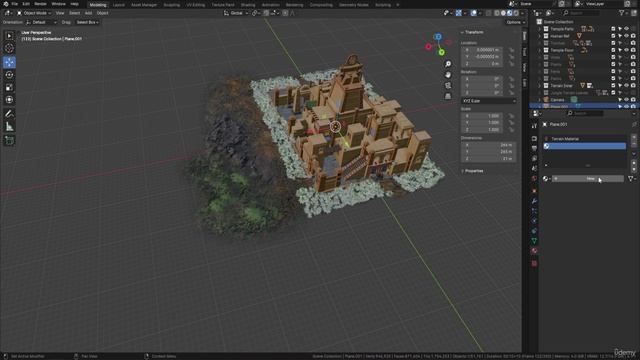Expand the Temple Parts collection

(x=539, y=29)
